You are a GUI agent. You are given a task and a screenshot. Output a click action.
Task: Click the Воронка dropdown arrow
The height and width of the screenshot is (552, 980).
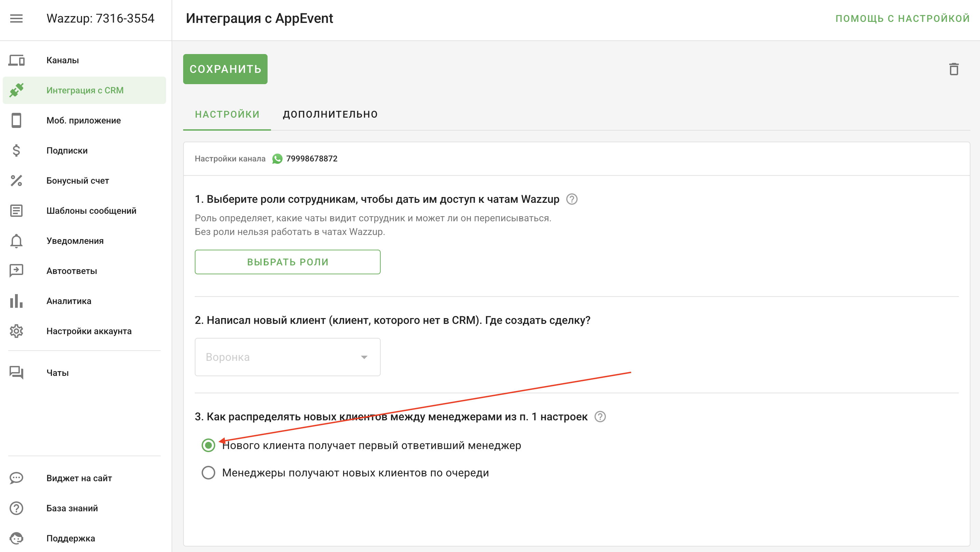[364, 357]
